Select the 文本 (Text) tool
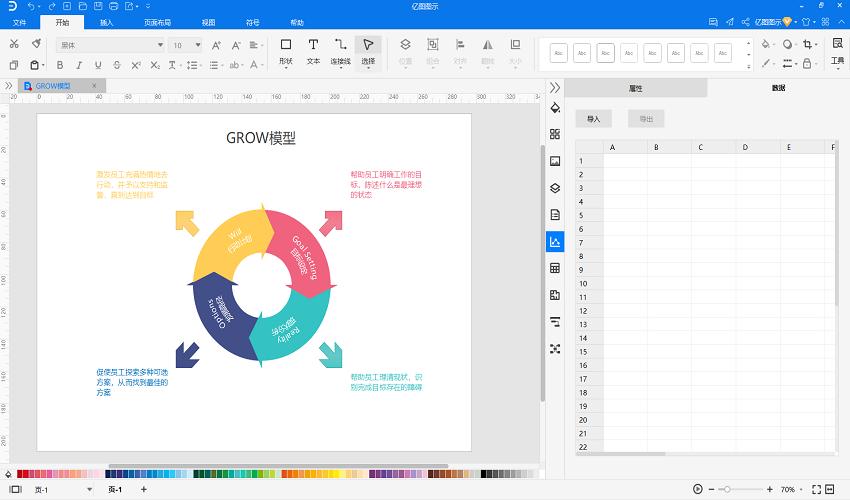Viewport: 850px width, 500px height. (313, 50)
